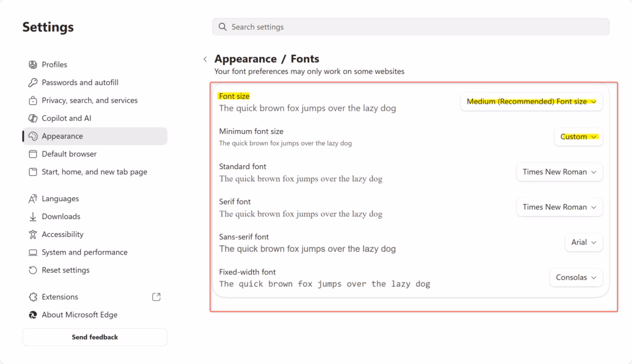Open the Standard font dropdown

coord(559,172)
